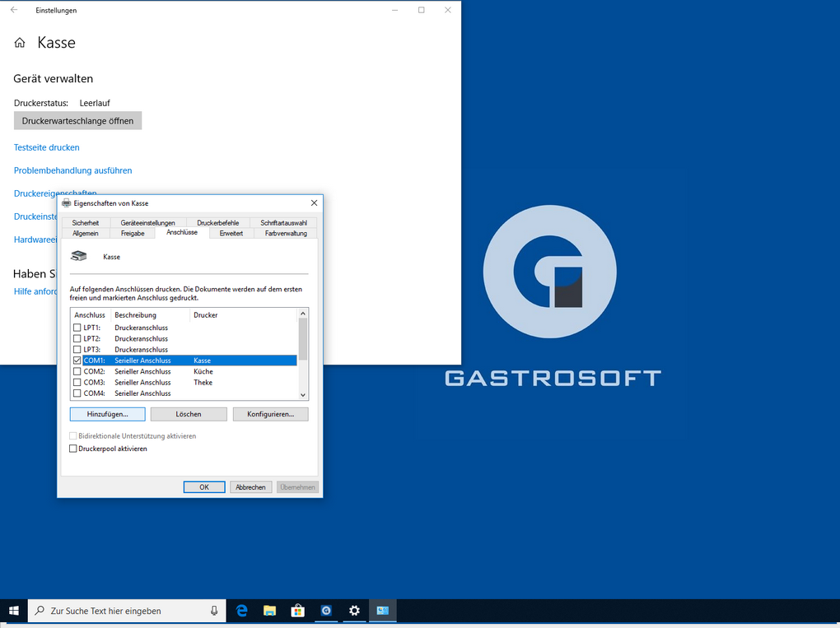Switch to Settings gear in taskbar
This screenshot has height=628, width=840.
tap(354, 611)
